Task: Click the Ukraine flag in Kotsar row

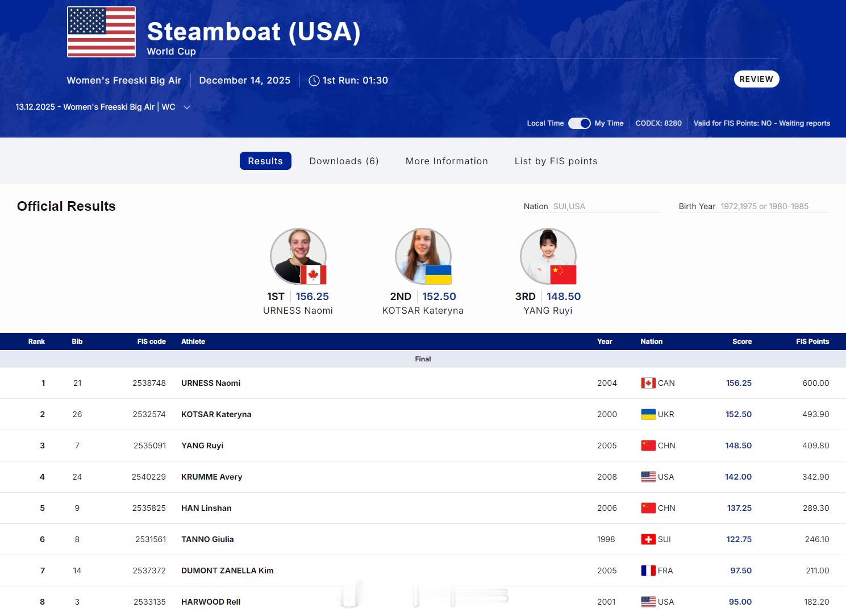Action: pos(648,414)
